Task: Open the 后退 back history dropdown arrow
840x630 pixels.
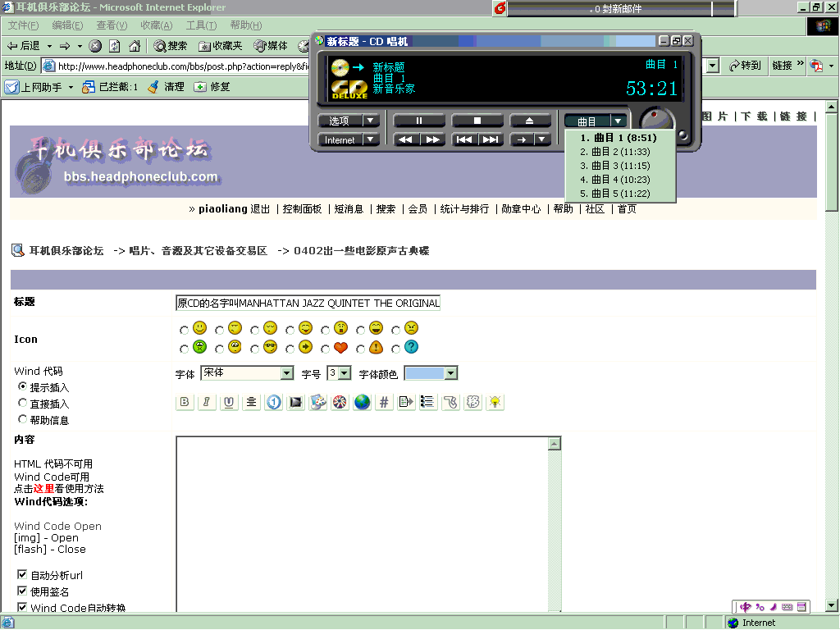Action: (49, 46)
